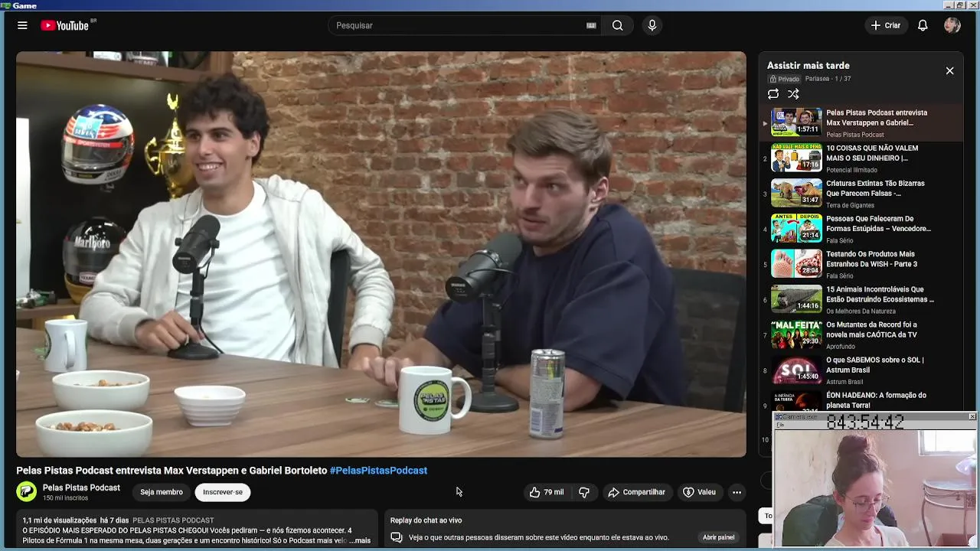Image resolution: width=980 pixels, height=551 pixels.
Task: Open the #PelasPistasPodcast hashtag link
Action: 378,471
